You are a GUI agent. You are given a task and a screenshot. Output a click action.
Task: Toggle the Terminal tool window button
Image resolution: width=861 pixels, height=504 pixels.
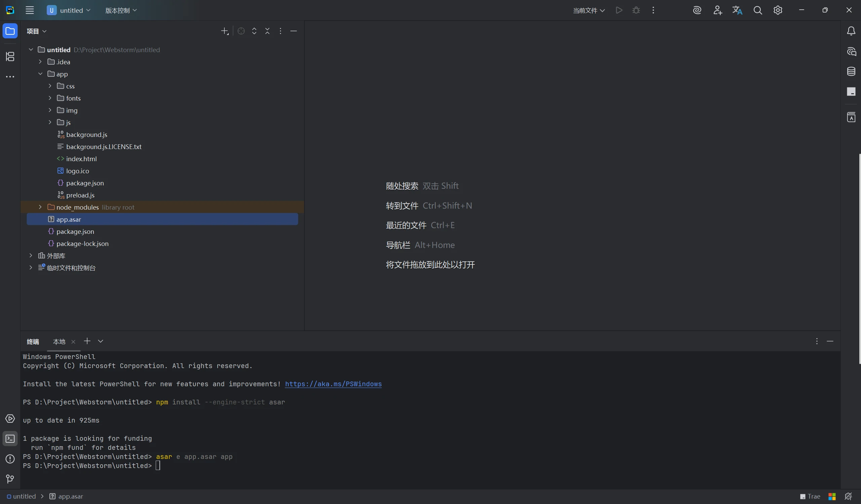[10, 438]
